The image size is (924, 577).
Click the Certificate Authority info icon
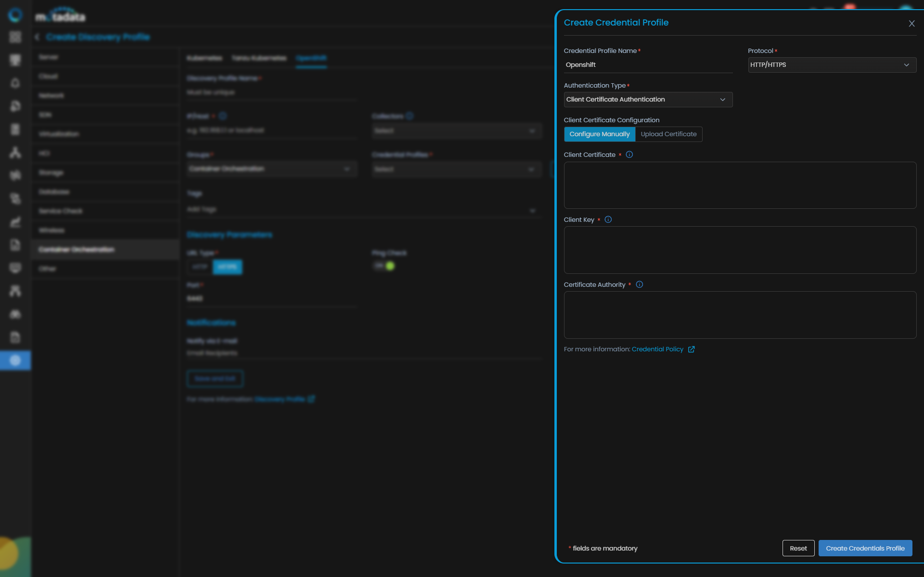pos(639,284)
